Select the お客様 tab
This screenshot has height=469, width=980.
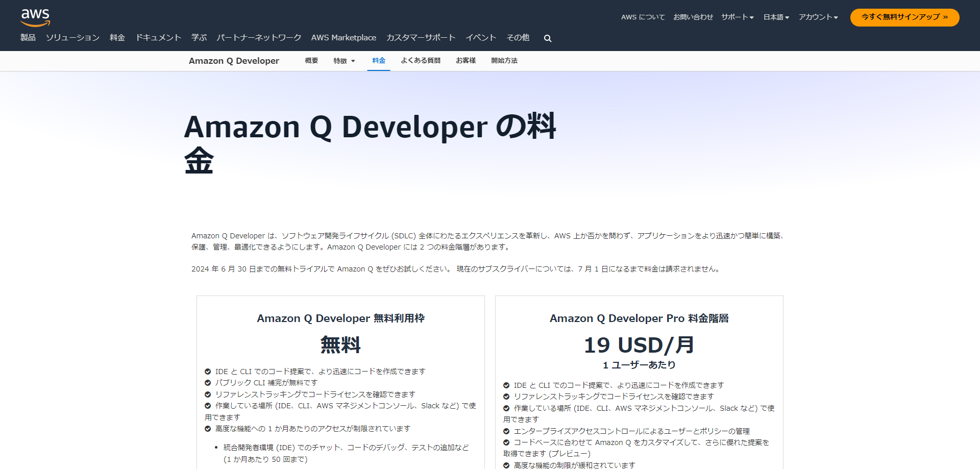(465, 61)
